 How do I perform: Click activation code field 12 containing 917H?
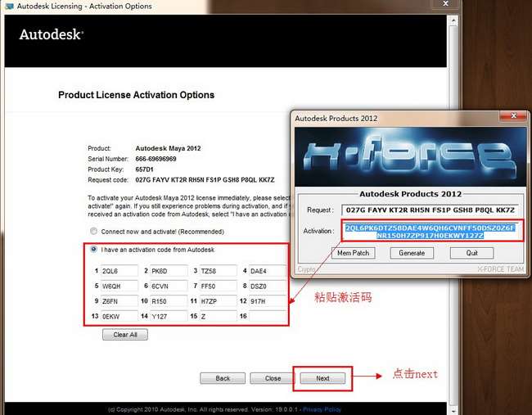268,301
